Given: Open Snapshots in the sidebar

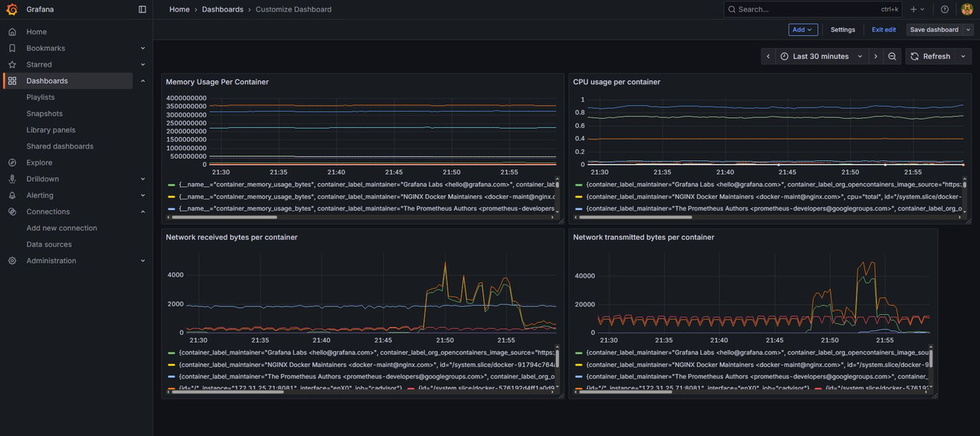Looking at the screenshot, I should pyautogui.click(x=44, y=113).
